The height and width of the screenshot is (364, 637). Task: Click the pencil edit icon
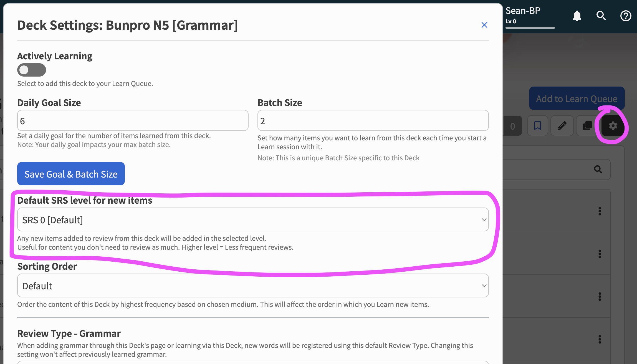click(x=562, y=126)
